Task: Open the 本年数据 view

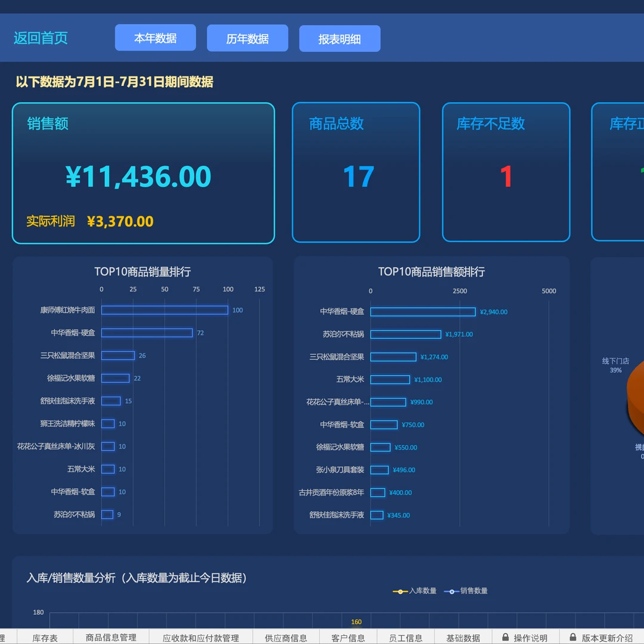Action: [x=155, y=38]
